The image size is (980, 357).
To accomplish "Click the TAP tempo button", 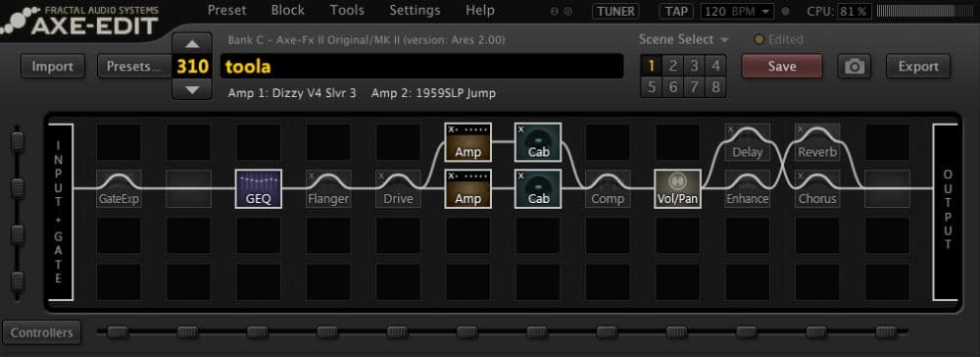I will point(676,11).
